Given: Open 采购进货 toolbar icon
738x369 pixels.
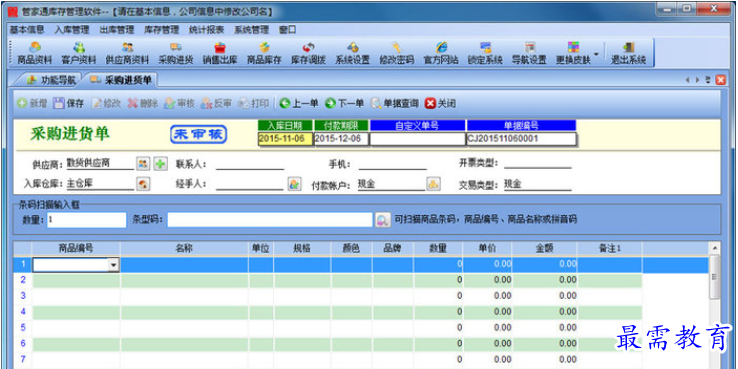Looking at the screenshot, I should [x=176, y=53].
